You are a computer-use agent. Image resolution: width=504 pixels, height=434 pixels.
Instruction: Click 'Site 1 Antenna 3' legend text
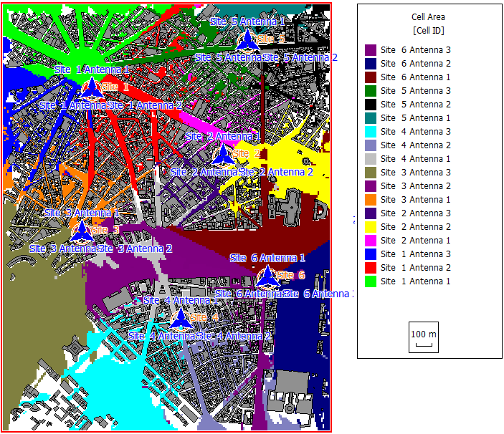(415, 254)
